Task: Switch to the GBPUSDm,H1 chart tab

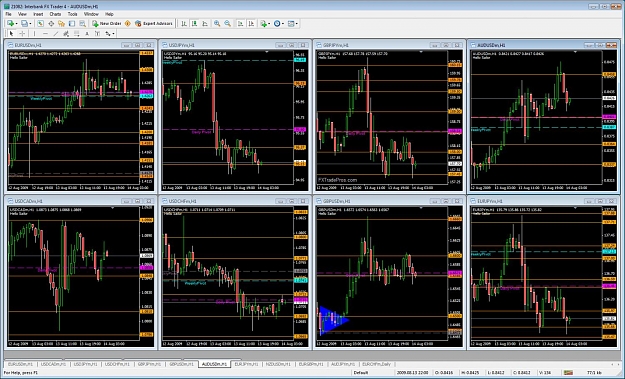Action: click(x=181, y=364)
